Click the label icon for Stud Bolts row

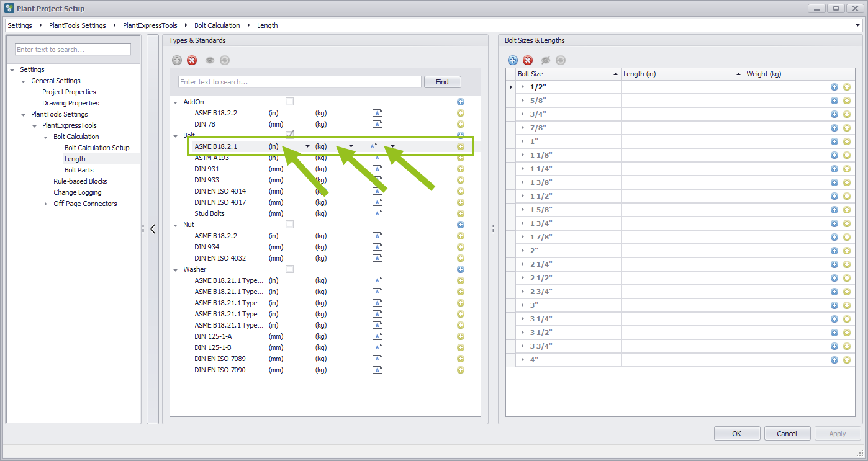coord(377,213)
